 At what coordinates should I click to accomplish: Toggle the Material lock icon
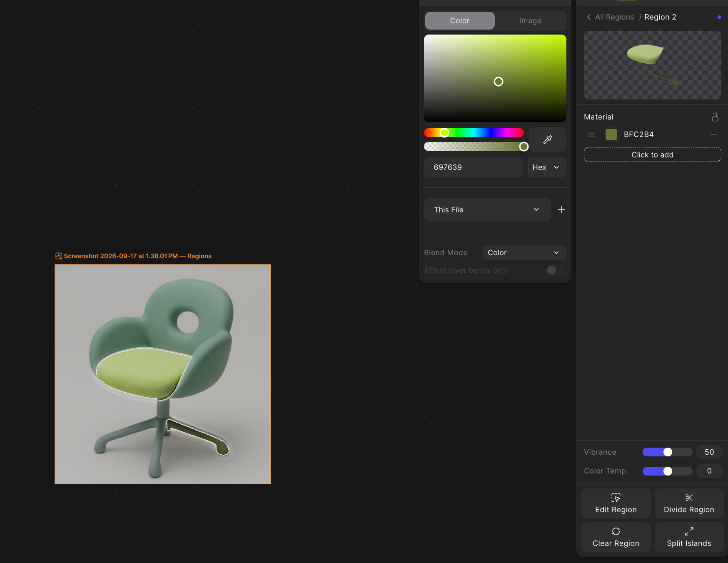pos(715,117)
